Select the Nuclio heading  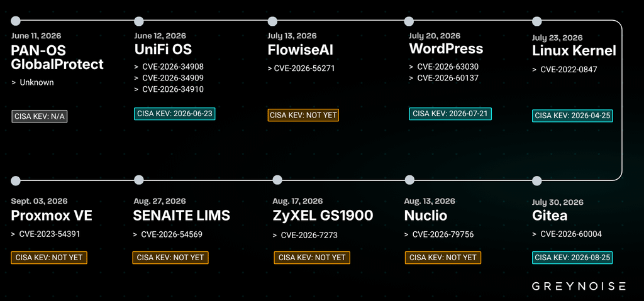coord(426,216)
